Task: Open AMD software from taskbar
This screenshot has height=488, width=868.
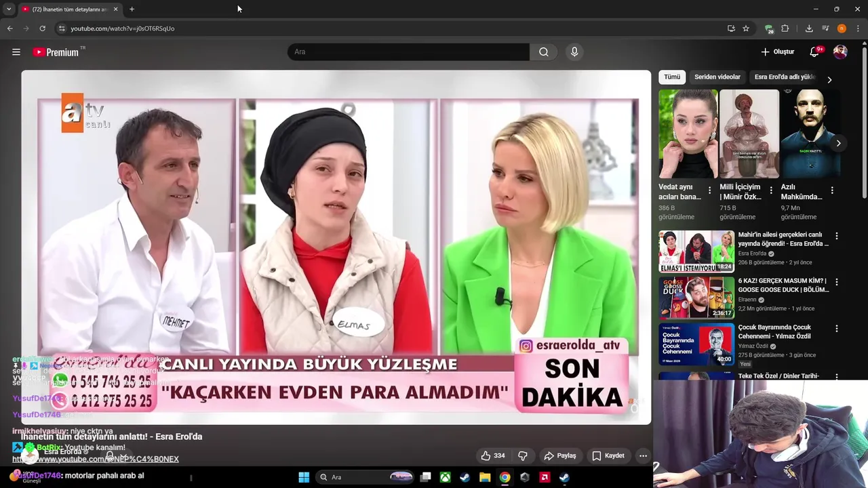Action: coord(545,477)
